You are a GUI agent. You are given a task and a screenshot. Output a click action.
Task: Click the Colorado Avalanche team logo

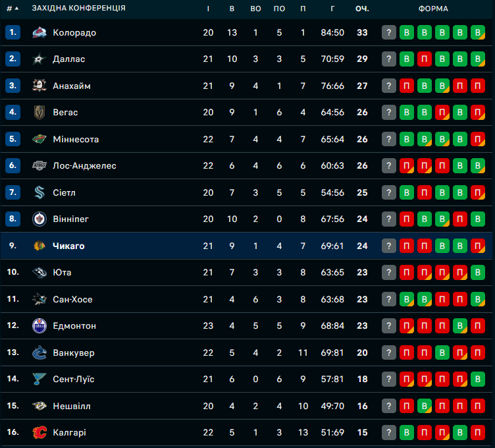pyautogui.click(x=39, y=32)
